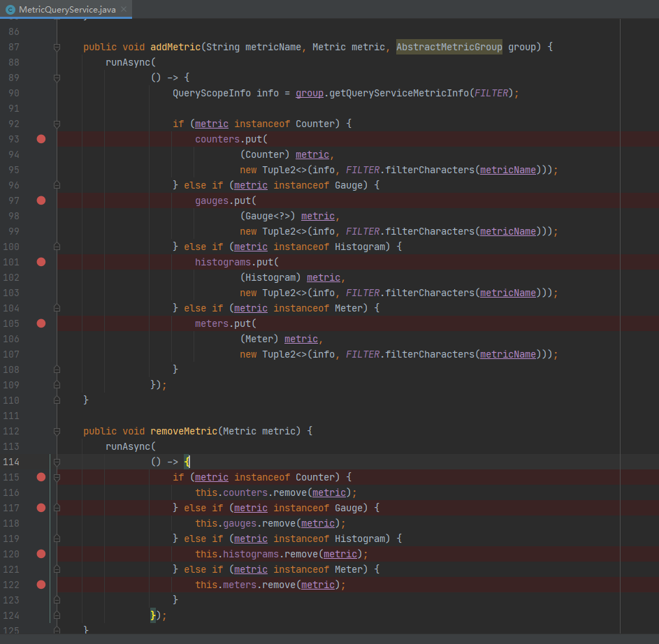
Task: Collapse the addMetric method on line 87
Action: click(57, 47)
